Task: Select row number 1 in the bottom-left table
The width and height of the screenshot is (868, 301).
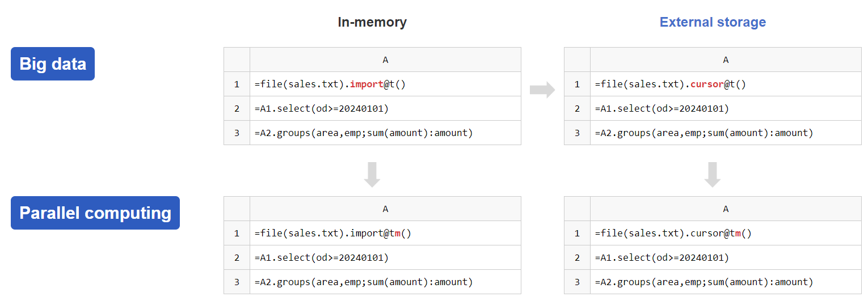Action: (x=237, y=233)
